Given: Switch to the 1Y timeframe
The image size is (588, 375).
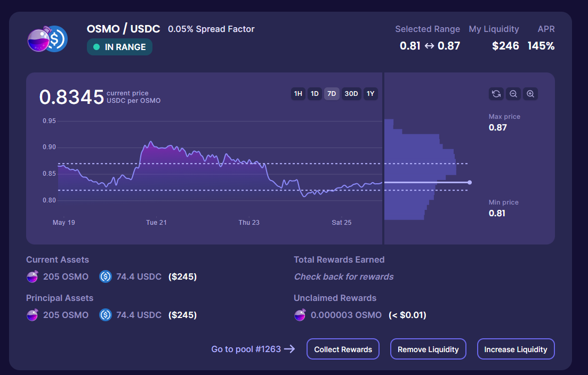Looking at the screenshot, I should tap(370, 94).
